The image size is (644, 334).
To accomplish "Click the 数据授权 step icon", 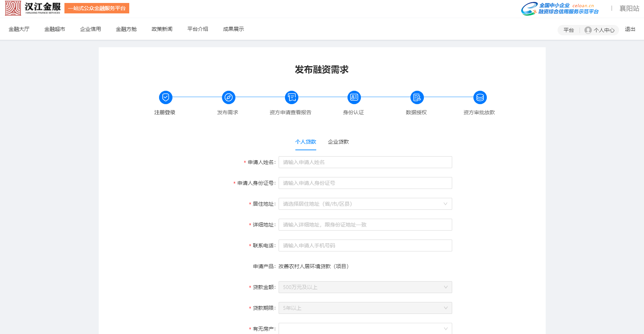I will [417, 97].
